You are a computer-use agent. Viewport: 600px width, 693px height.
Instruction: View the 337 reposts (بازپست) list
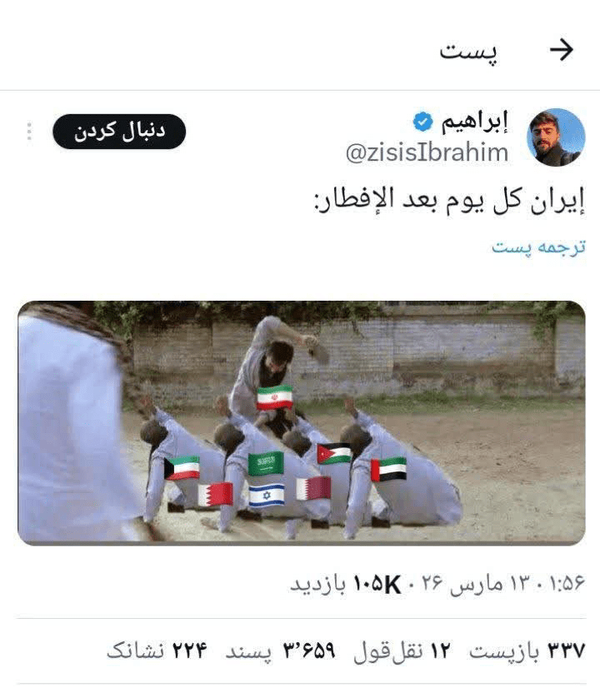click(x=527, y=651)
